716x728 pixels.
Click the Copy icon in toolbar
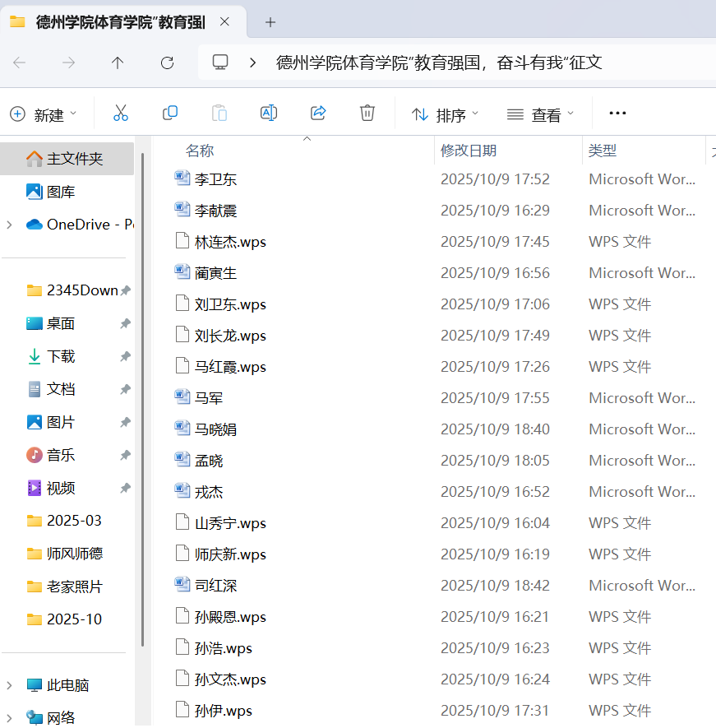pos(170,114)
